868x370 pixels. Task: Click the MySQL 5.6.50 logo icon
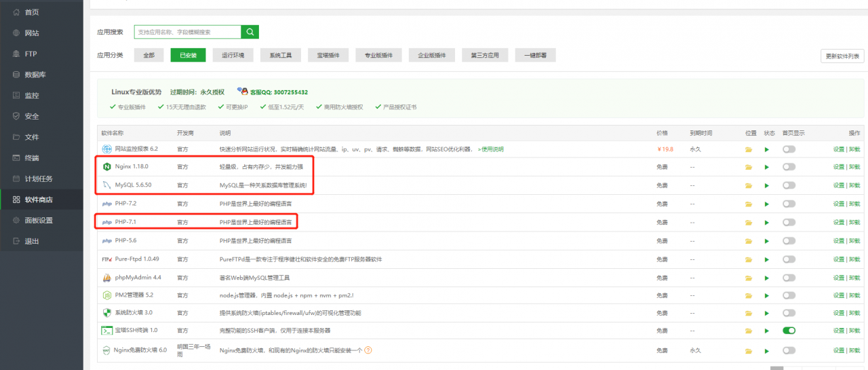pos(106,185)
